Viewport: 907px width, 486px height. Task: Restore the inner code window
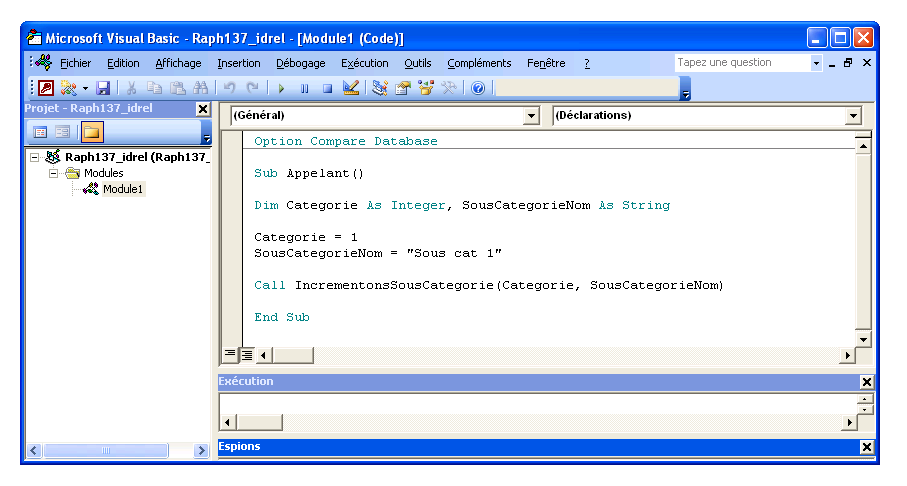(848, 63)
